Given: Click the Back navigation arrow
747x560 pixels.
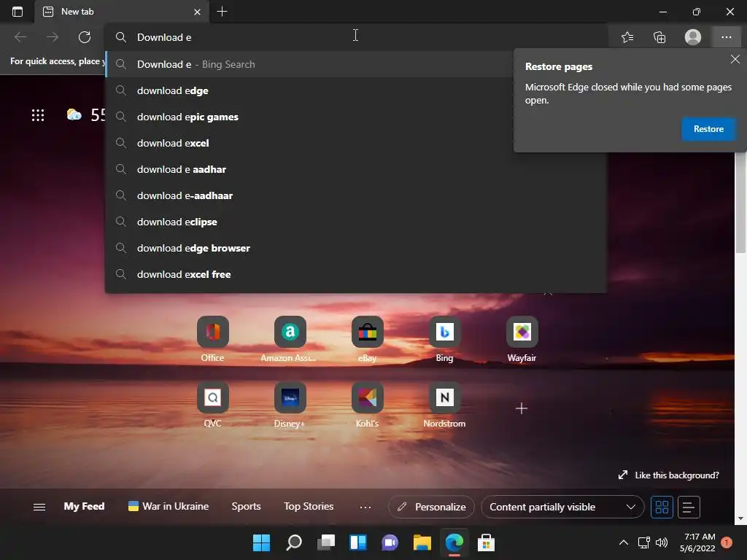Looking at the screenshot, I should 20,37.
